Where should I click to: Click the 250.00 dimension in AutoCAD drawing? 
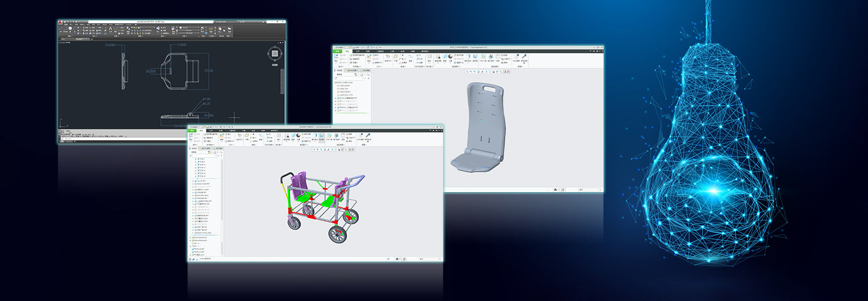[209, 71]
